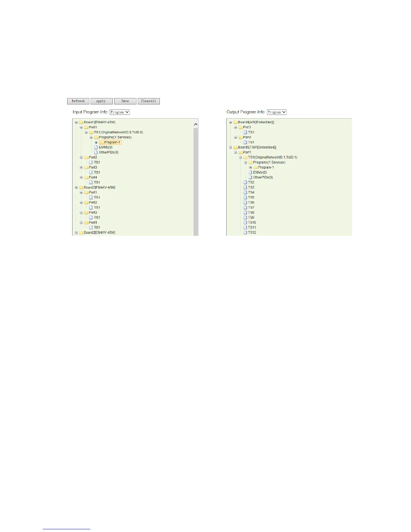The image size is (411, 532).
Task: Click the Board1[EN4AV-4SM] folder icon
Action: pyautogui.click(x=81, y=122)
